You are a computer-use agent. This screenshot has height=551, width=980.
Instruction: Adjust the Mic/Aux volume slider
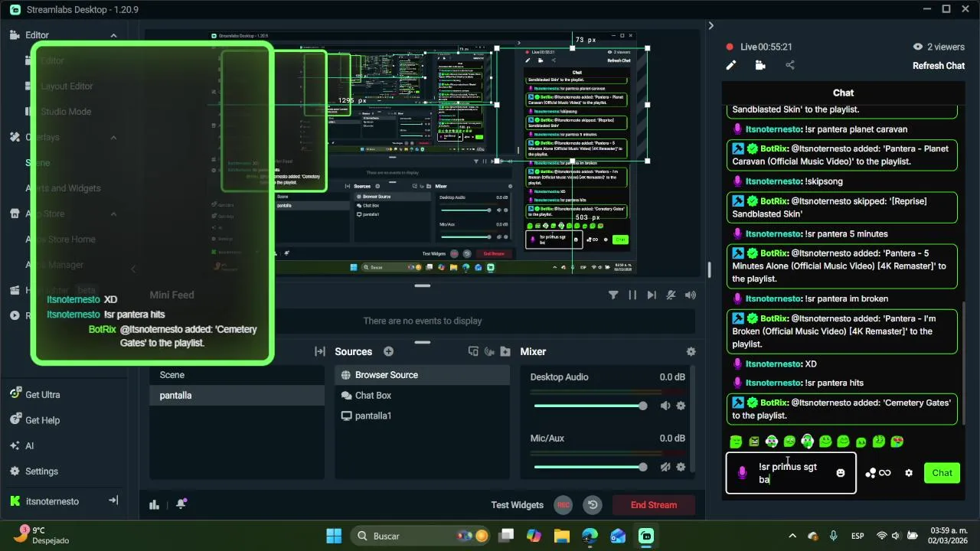pos(590,468)
